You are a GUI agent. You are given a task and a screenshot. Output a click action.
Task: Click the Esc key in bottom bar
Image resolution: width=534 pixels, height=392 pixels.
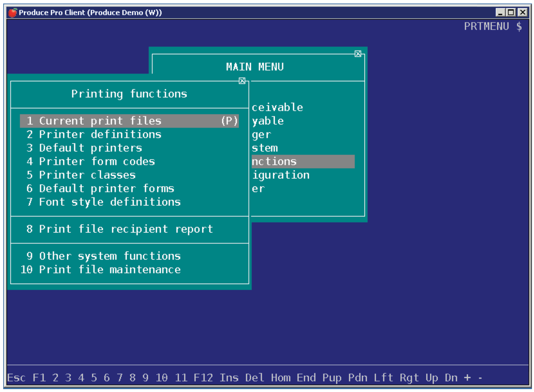[16, 378]
